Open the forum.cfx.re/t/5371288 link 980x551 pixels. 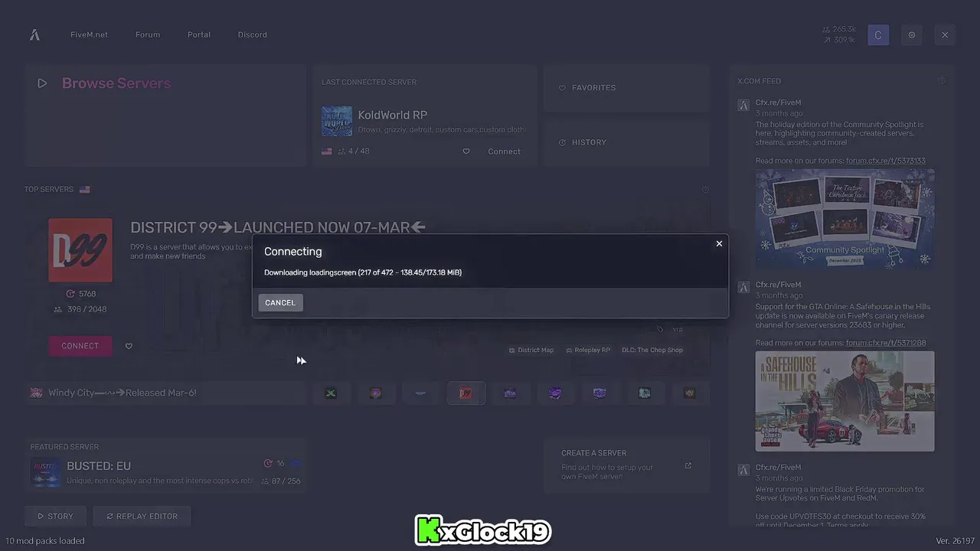tap(886, 343)
